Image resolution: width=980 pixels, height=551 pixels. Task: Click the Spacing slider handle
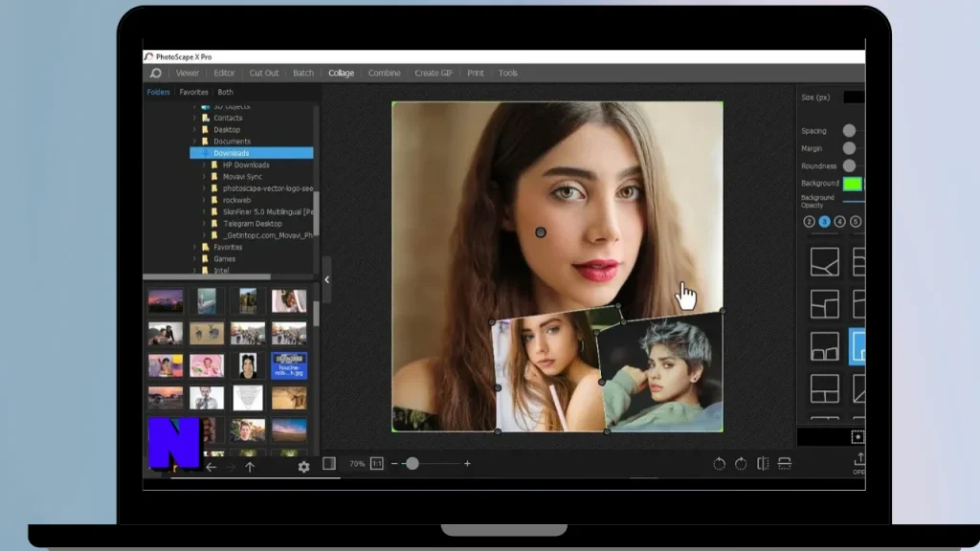coord(849,130)
